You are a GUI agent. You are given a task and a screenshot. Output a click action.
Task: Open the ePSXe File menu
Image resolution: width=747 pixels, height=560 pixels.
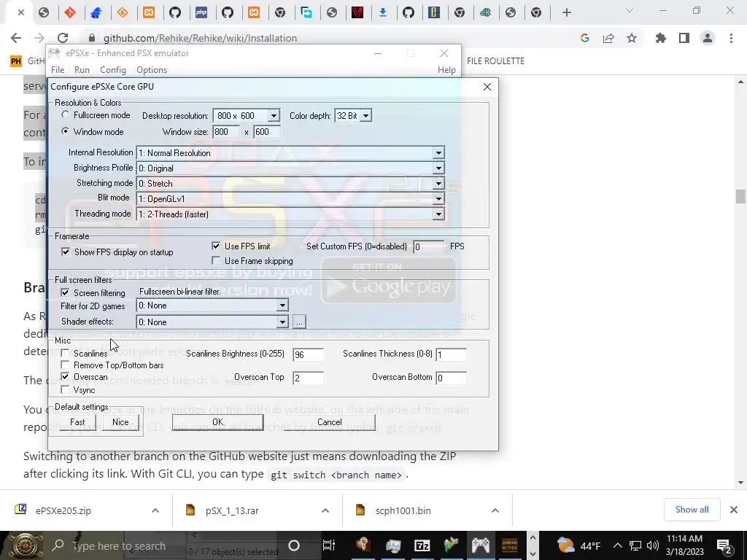58,69
